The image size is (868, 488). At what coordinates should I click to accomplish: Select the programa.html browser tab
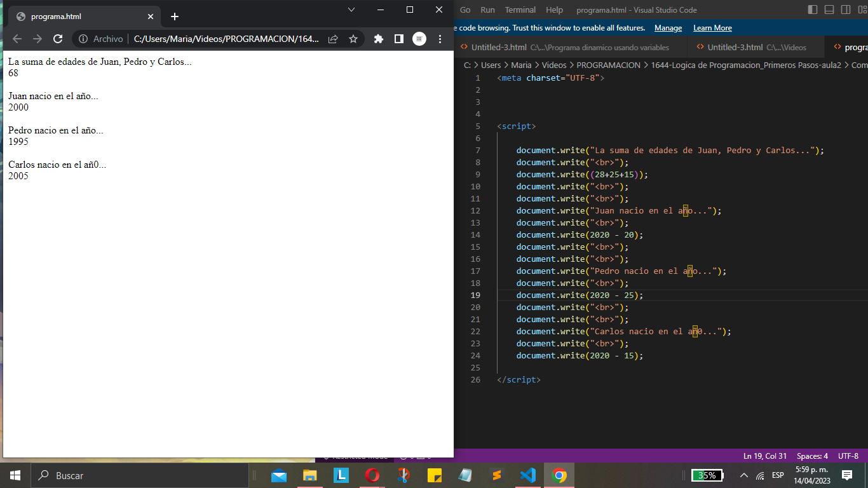(x=85, y=17)
